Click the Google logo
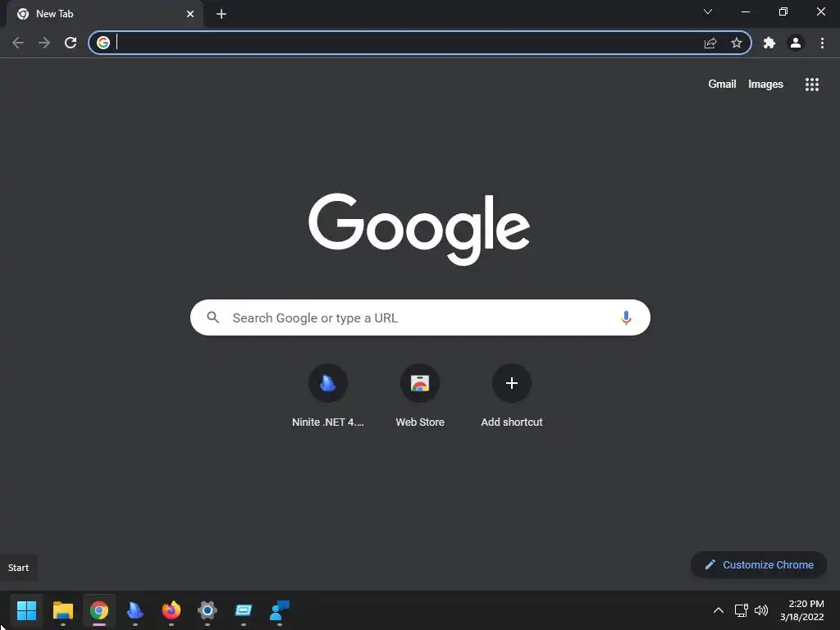Screen dimensions: 840x630 pyautogui.click(x=419, y=229)
